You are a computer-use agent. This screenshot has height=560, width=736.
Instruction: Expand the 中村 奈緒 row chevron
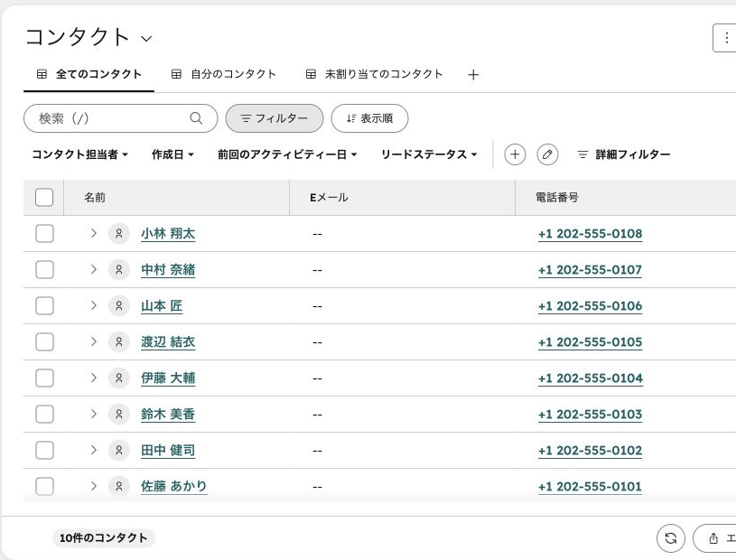[93, 269]
